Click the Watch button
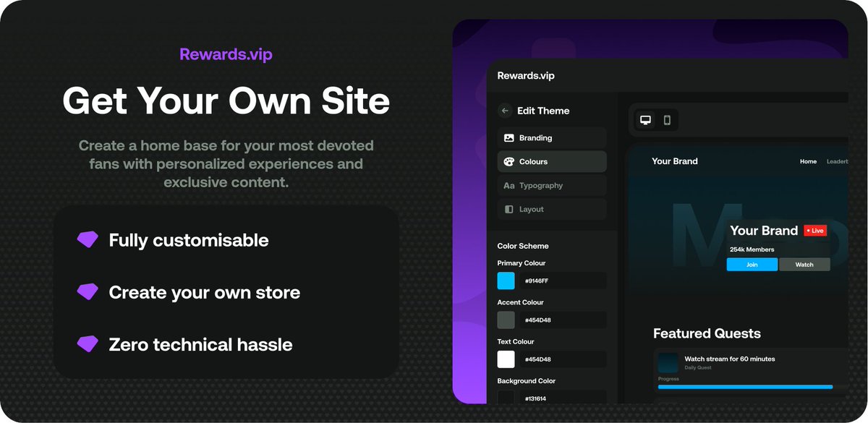The image size is (868, 423). coord(804,265)
